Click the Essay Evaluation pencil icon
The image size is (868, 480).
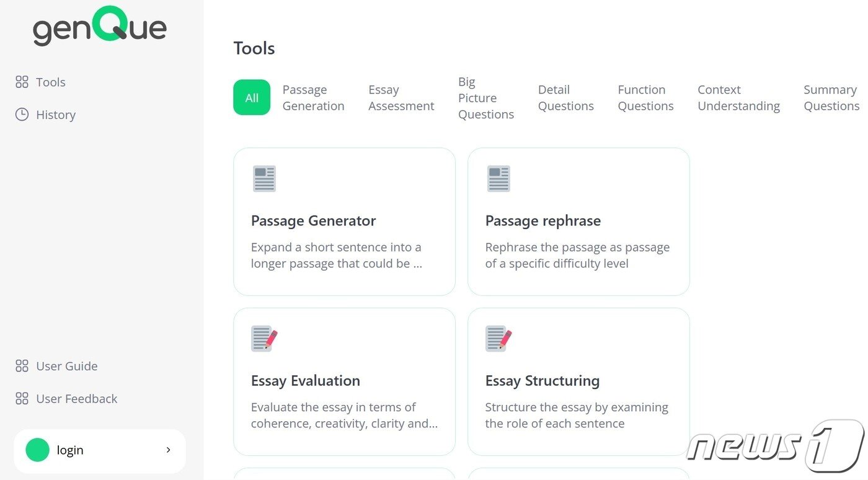[x=264, y=339]
